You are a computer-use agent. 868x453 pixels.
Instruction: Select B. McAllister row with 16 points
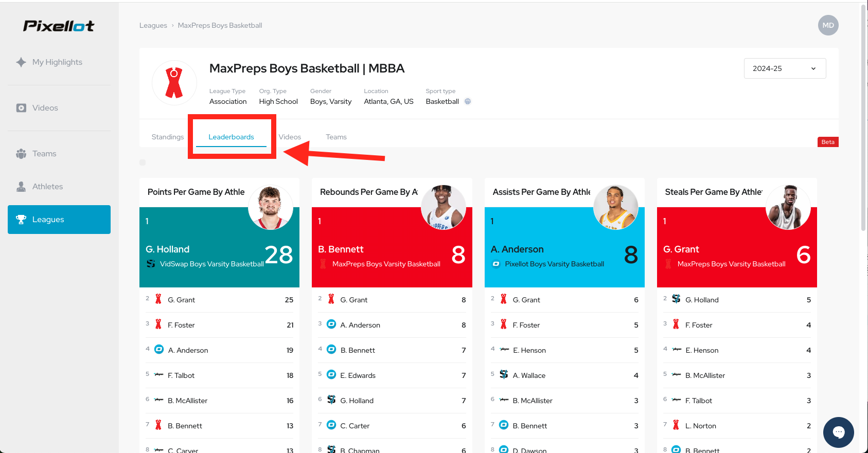coord(220,401)
